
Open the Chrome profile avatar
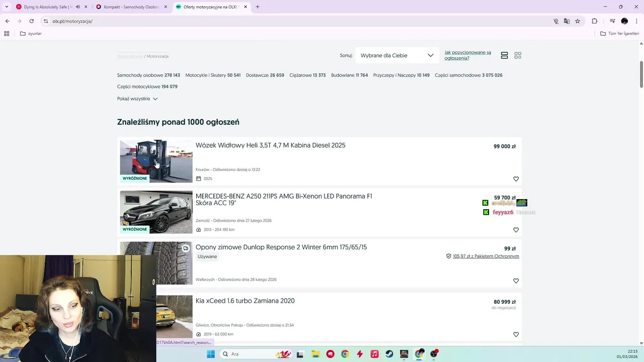tap(624, 21)
